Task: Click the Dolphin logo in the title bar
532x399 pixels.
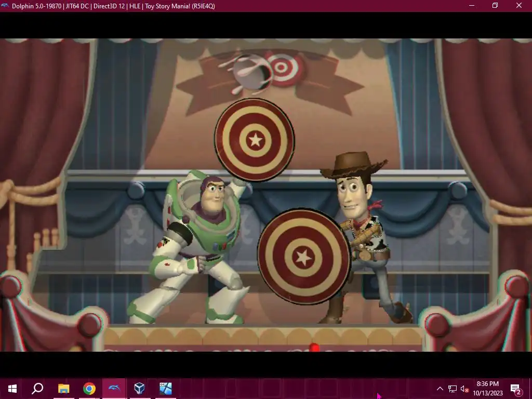Action: (5, 6)
